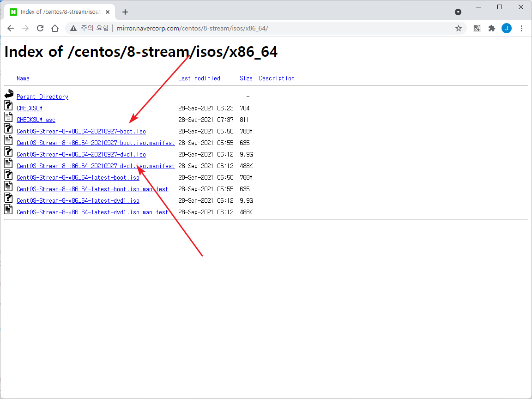Expand the tab search dropdown arrow

tap(458, 12)
